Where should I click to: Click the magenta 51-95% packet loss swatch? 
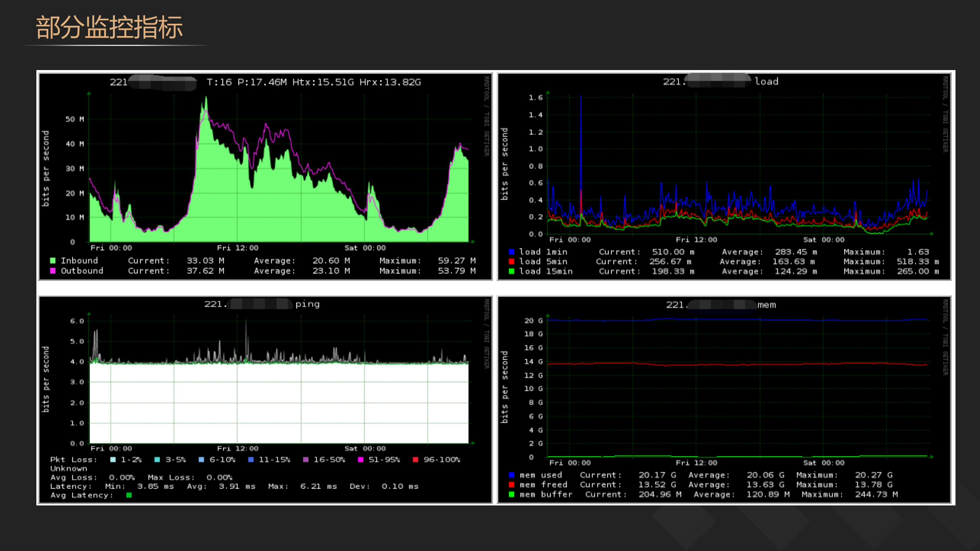click(x=360, y=459)
